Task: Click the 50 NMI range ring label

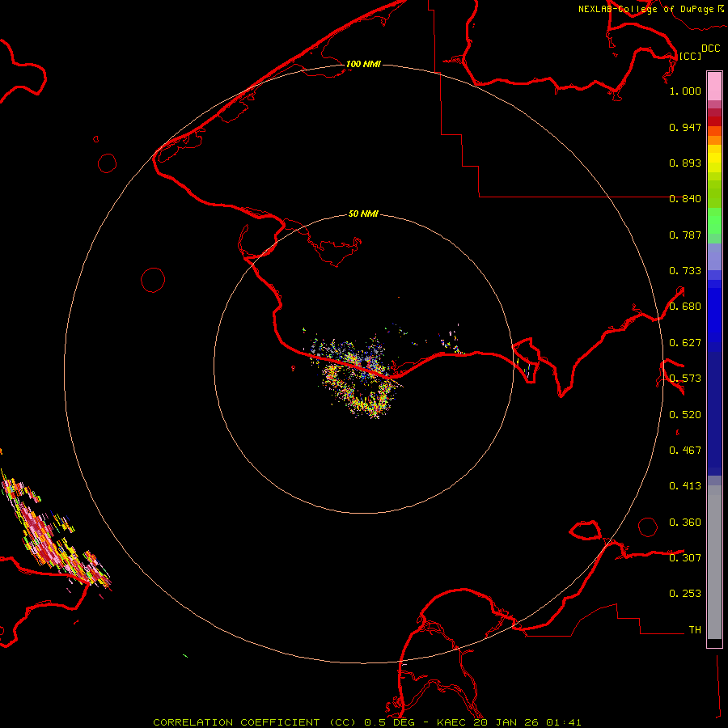Action: point(363,214)
